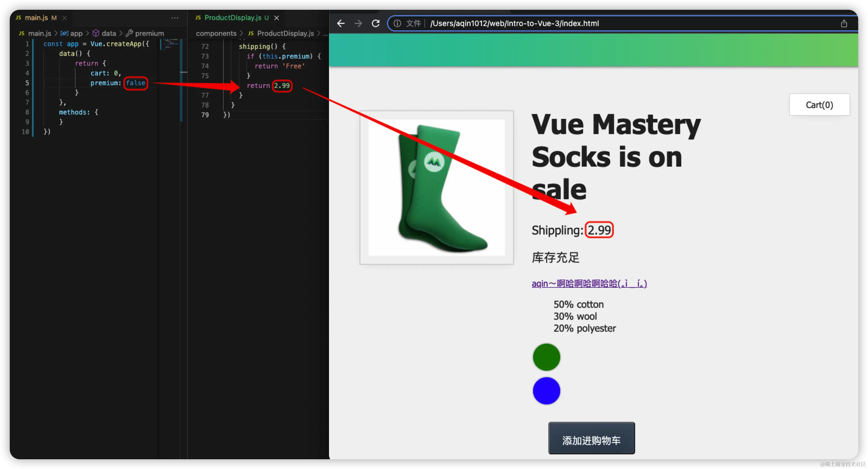Click the share icon in address bar
The image size is (868, 469).
tap(844, 24)
